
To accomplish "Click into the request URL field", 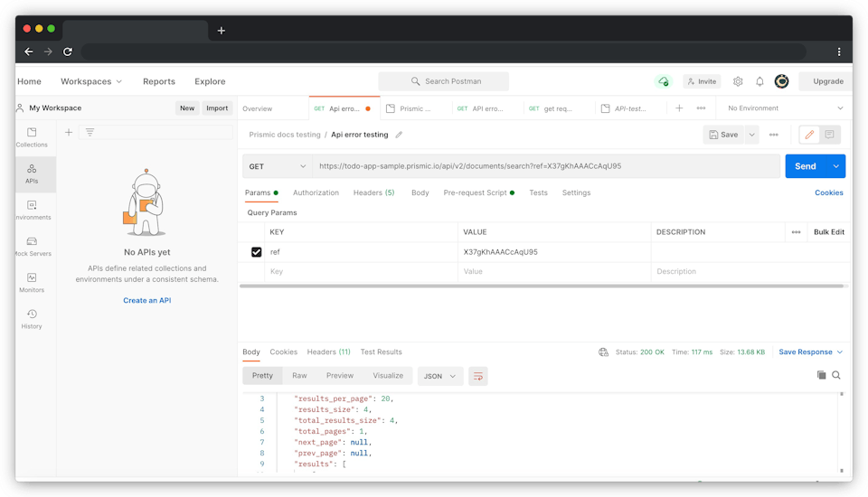I will click(x=546, y=166).
